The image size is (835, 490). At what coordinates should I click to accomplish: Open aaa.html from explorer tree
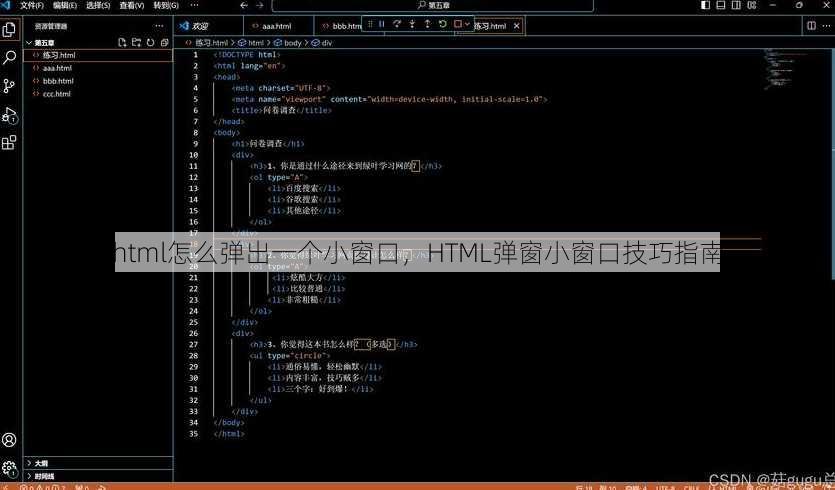point(98,68)
